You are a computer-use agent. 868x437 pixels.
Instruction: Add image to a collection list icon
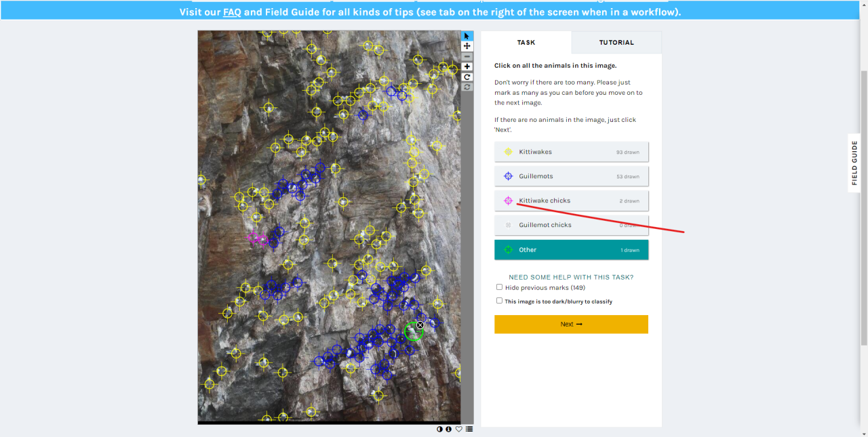tap(469, 429)
